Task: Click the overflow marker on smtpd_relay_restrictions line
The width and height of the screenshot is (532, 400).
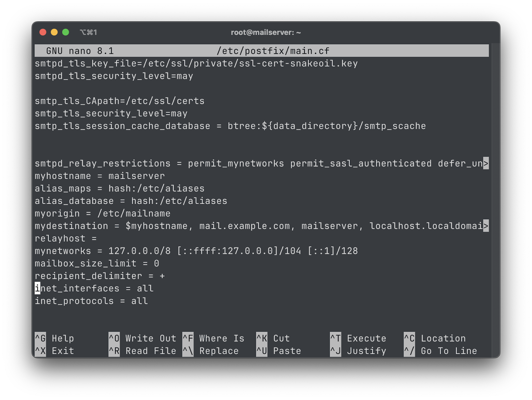Action: point(486,163)
